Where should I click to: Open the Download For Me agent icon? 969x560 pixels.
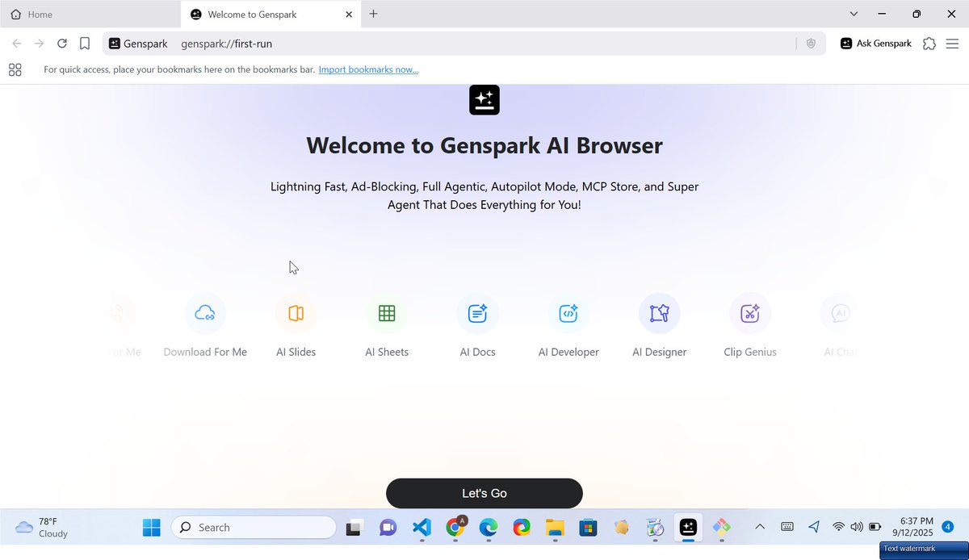(x=205, y=313)
